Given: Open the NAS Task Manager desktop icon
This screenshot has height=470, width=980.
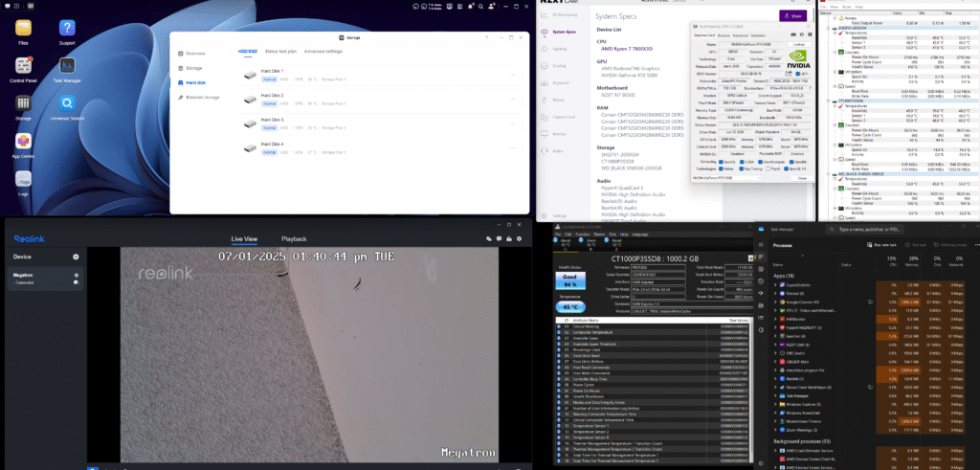Looking at the screenshot, I should point(67,65).
